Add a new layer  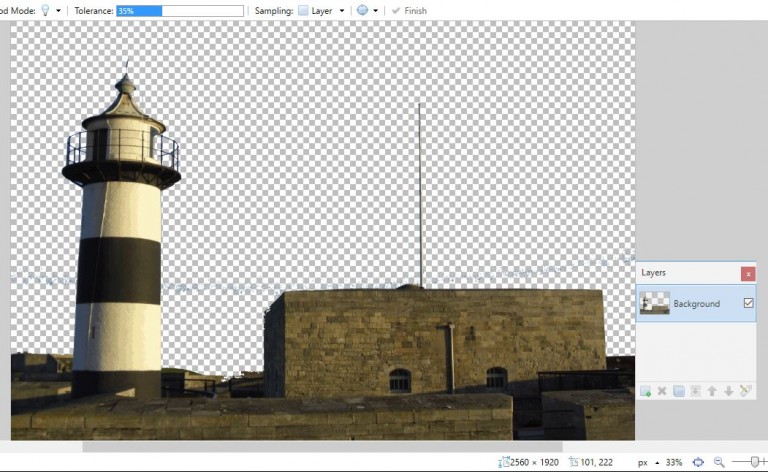click(645, 391)
